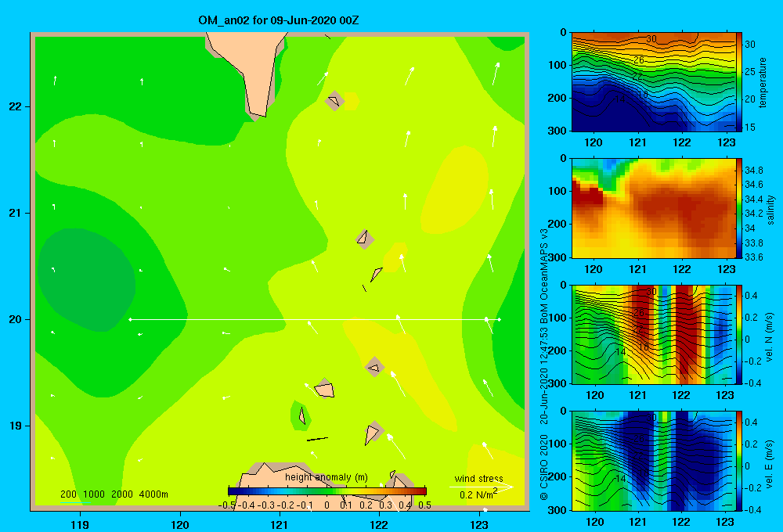Viewport: 783px width, 532px height.
Task: Click the plot title OM_an02 for 09-Jun-2020 00Z
Action: tap(278, 20)
